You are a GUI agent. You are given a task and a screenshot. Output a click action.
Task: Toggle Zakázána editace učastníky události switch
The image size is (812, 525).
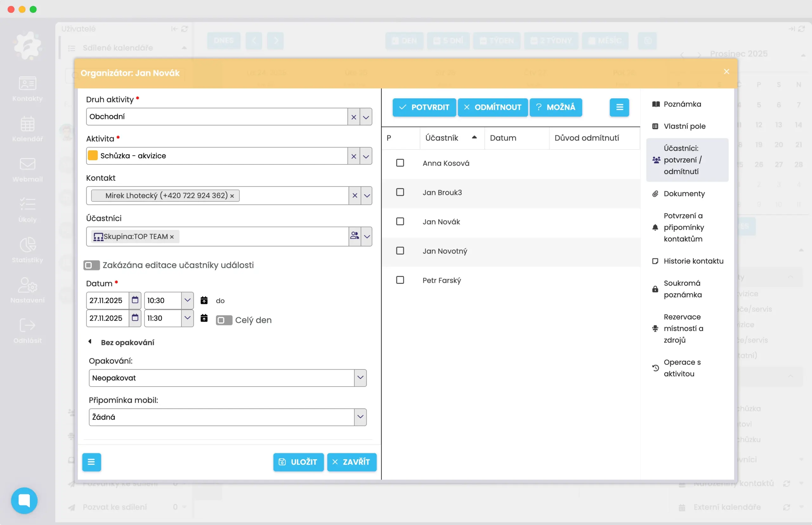pos(91,265)
